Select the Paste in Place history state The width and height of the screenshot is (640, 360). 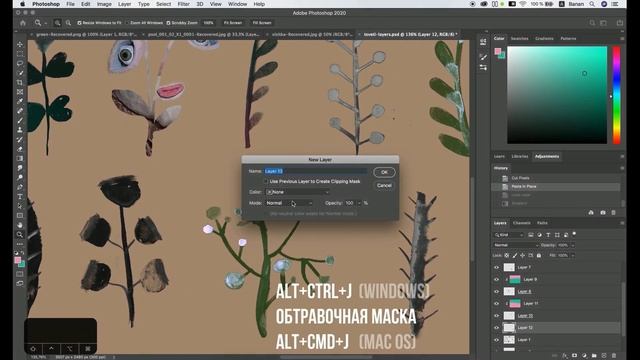[x=557, y=187]
